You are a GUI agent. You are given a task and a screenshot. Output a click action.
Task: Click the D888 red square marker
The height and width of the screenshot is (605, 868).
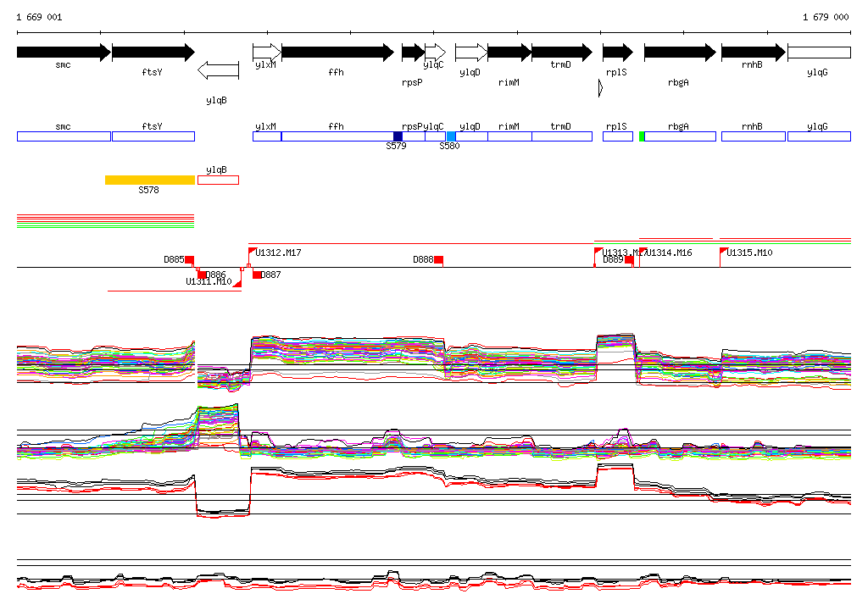click(439, 259)
